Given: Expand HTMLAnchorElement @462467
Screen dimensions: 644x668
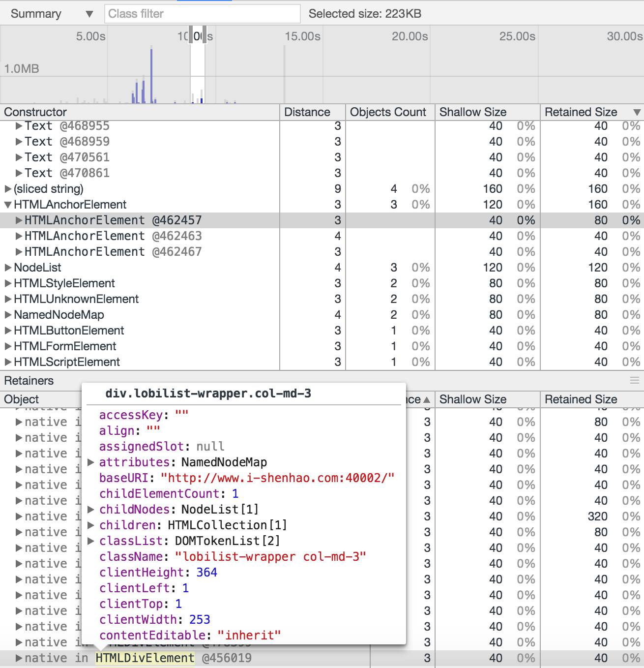Looking at the screenshot, I should click(x=19, y=252).
